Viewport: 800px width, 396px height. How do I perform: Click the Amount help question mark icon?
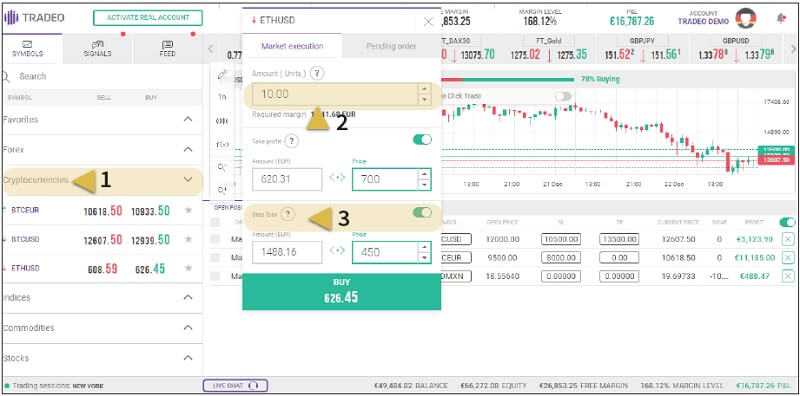point(317,73)
